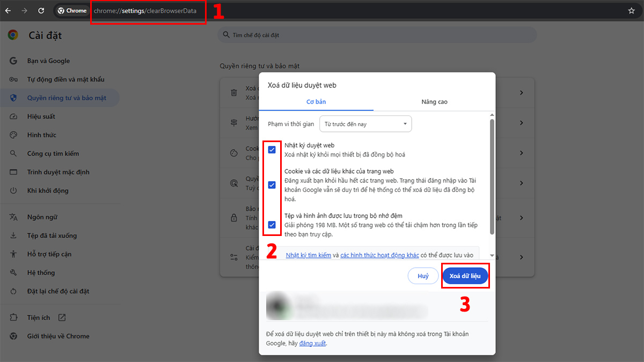Click the translate icon for Ngôn ngữ
The height and width of the screenshot is (362, 644).
tap(14, 217)
